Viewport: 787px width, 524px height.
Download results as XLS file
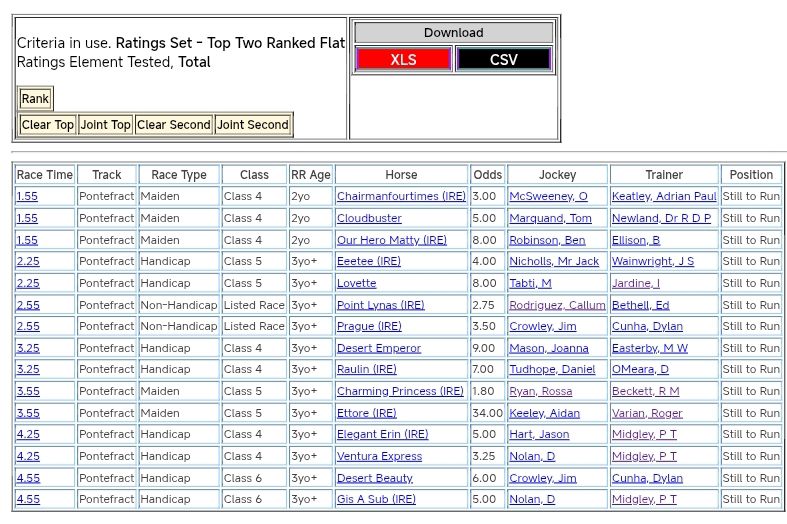pos(403,59)
